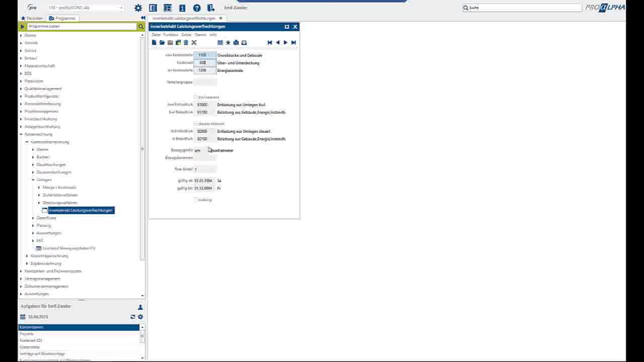Click the refresh icon in Aufgaben panel

coord(133,317)
